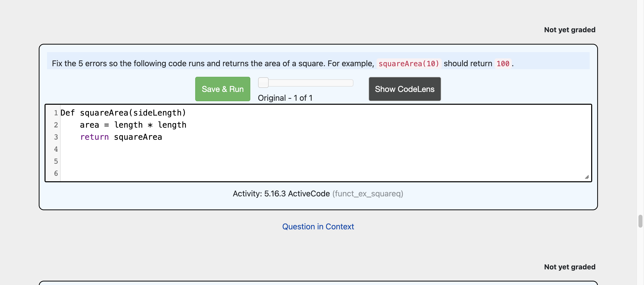Click line number 2 in the gutter

(x=56, y=125)
